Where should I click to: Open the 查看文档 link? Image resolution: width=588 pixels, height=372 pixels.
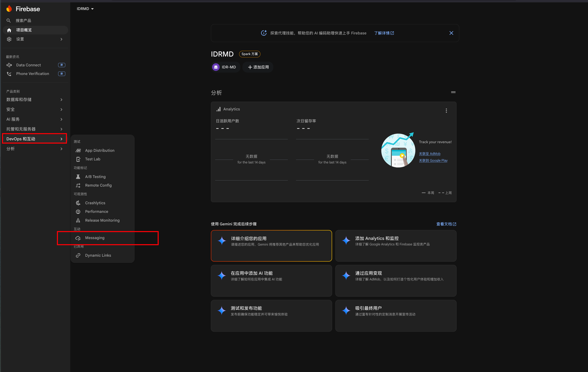tap(446, 224)
